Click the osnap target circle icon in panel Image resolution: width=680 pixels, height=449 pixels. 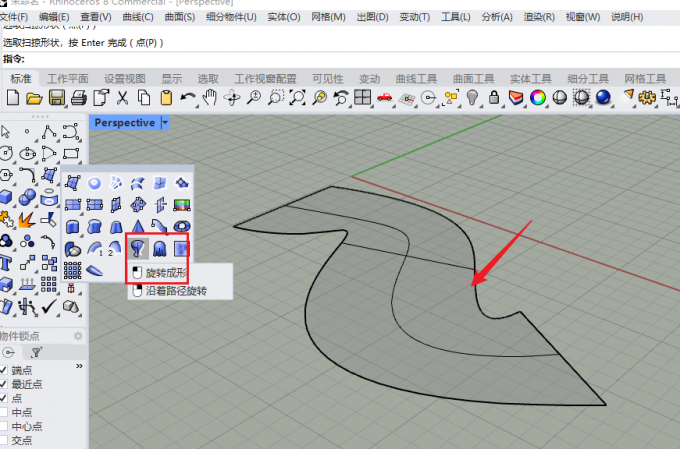tap(9, 352)
